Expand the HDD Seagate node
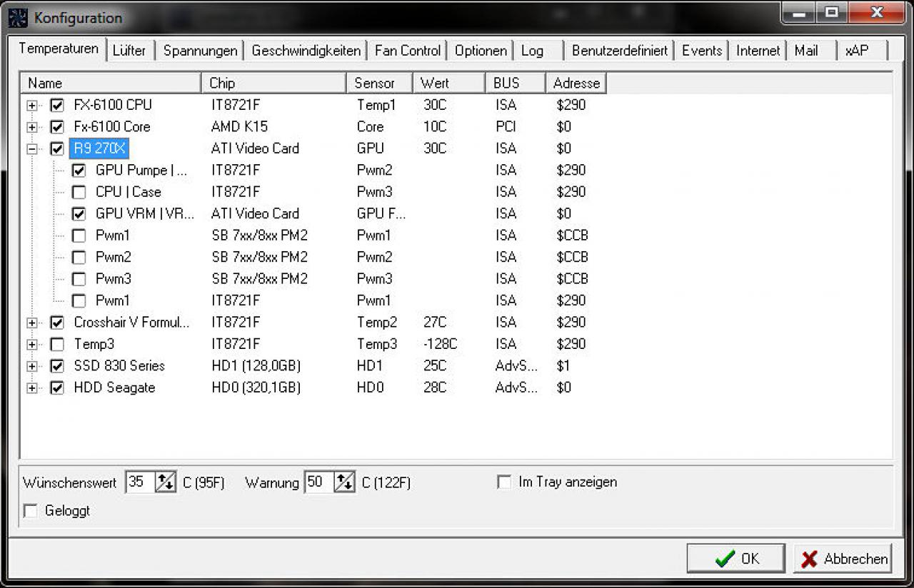The height and width of the screenshot is (588, 914). tap(32, 388)
